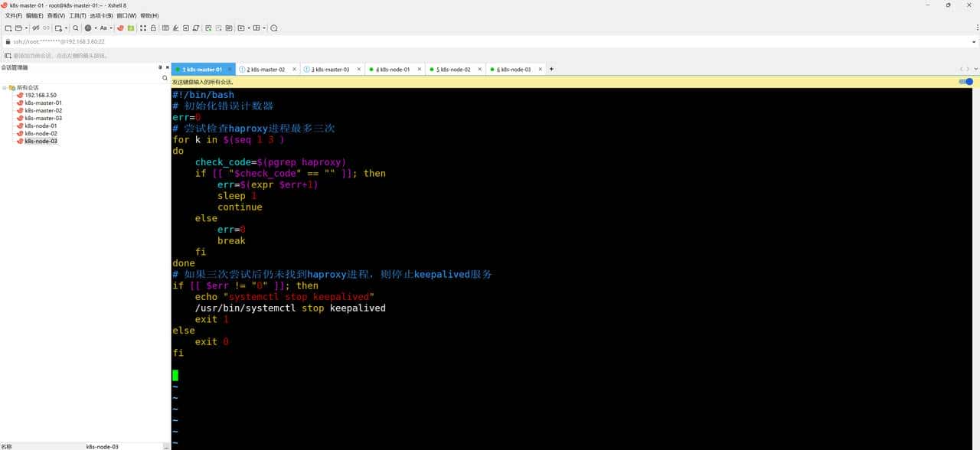980x450 pixels.
Task: Open the compose bar icon in the toolbar
Action: 165,28
